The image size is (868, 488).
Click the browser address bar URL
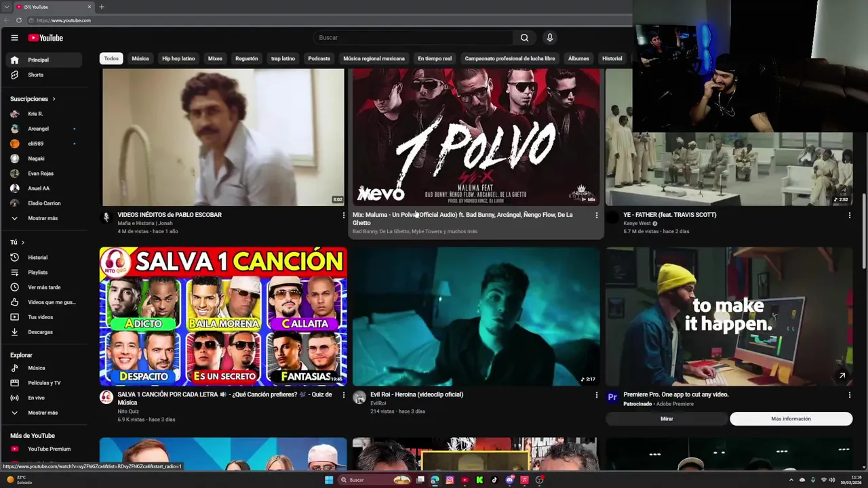coord(64,20)
